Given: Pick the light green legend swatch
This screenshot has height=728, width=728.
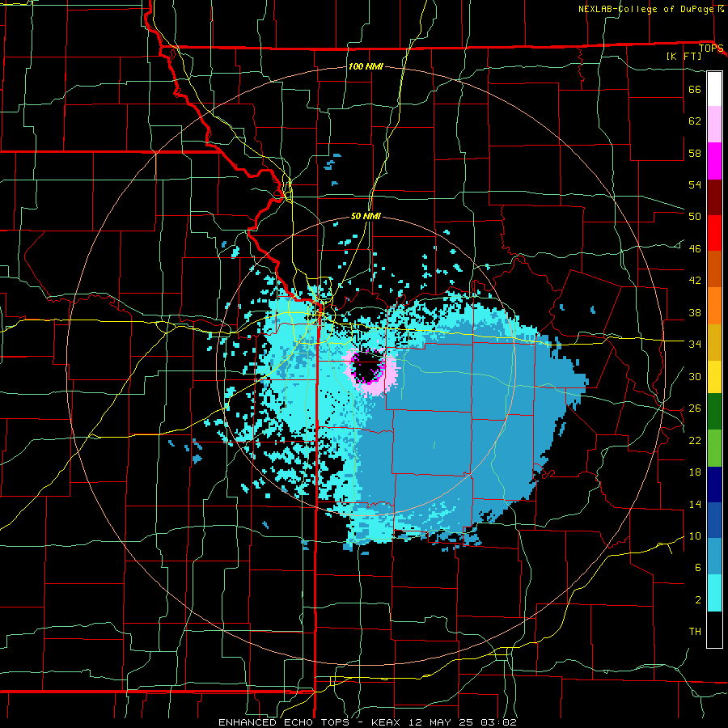Looking at the screenshot, I should pos(714,448).
